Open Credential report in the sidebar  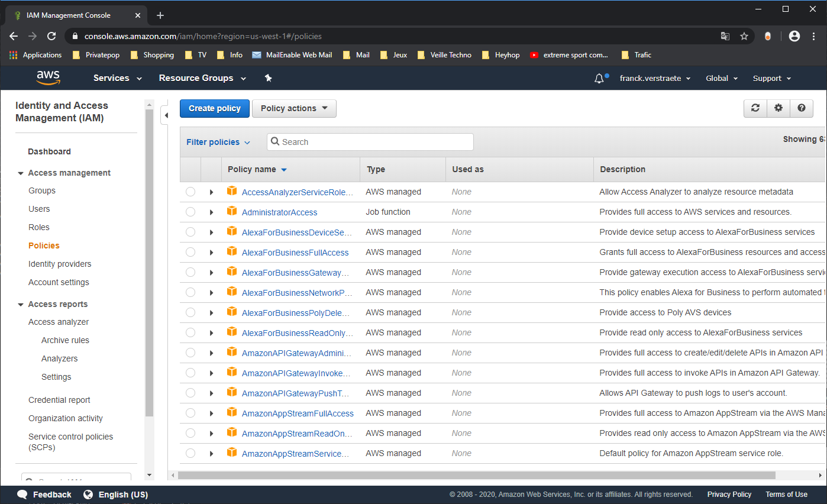59,400
